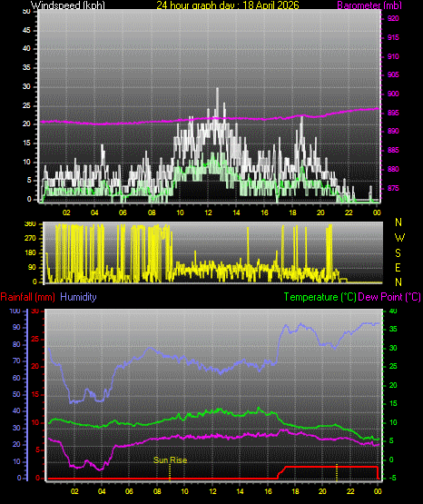
Task: Click the red "Rainfall (mm)" legend label
Action: pos(27,297)
